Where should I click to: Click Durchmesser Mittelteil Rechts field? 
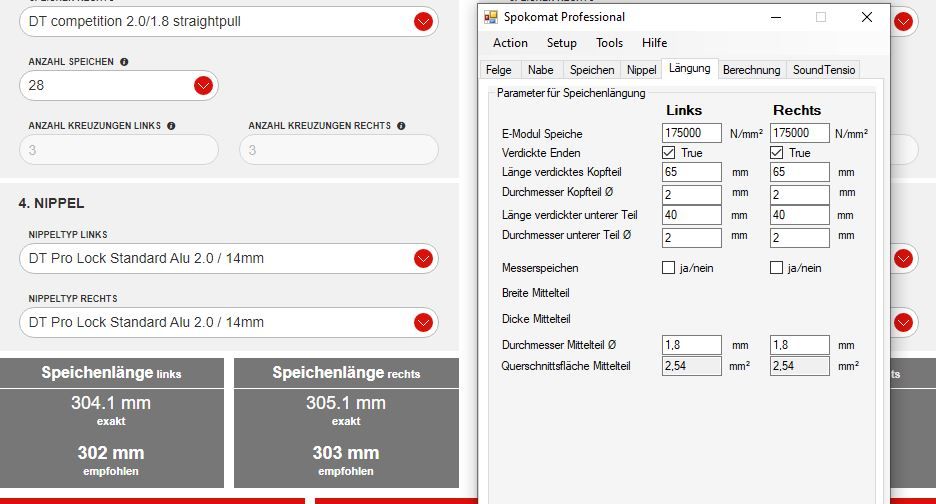click(x=800, y=345)
